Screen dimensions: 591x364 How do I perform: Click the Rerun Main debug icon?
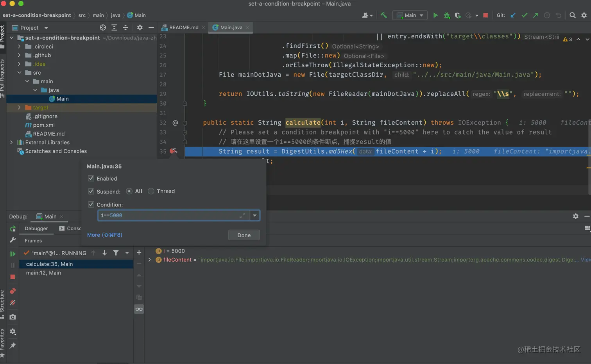[x=13, y=229]
